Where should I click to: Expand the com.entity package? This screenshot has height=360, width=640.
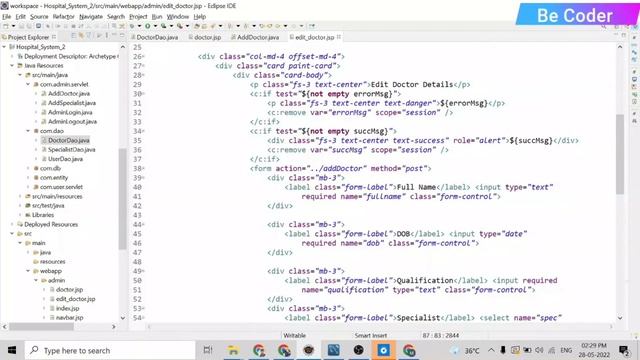point(28,178)
